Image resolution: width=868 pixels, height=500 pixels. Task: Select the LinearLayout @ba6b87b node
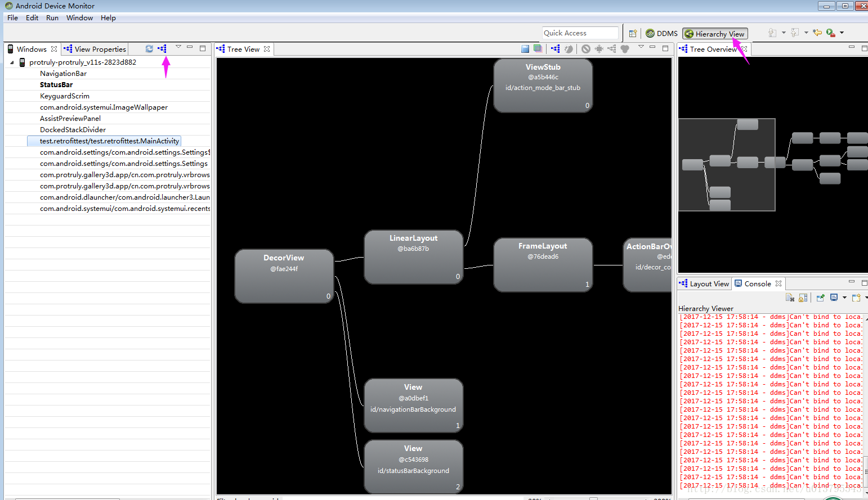(414, 257)
